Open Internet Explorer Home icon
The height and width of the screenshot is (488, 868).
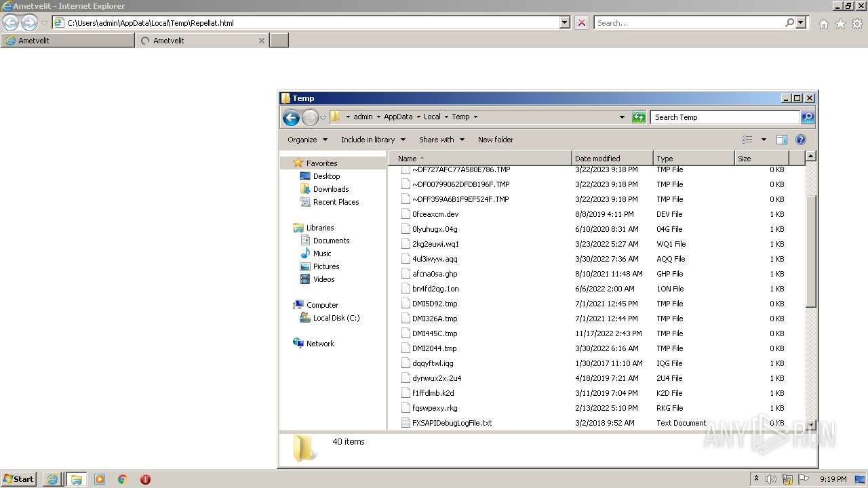[823, 24]
